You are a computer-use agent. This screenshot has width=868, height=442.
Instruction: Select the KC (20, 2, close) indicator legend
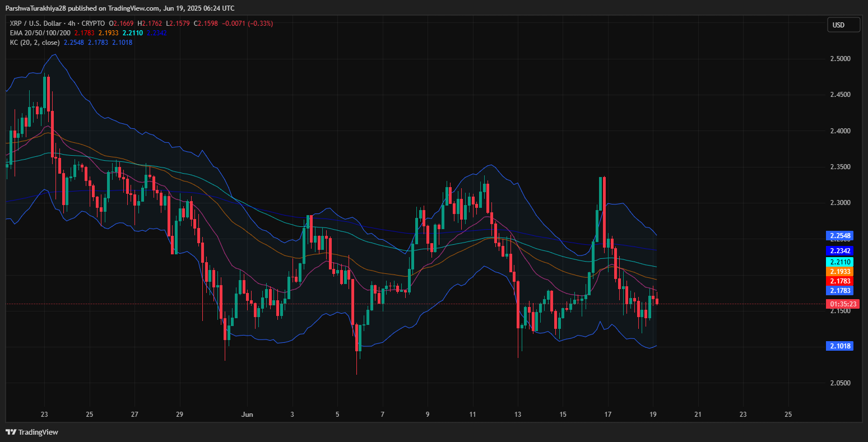coord(34,42)
